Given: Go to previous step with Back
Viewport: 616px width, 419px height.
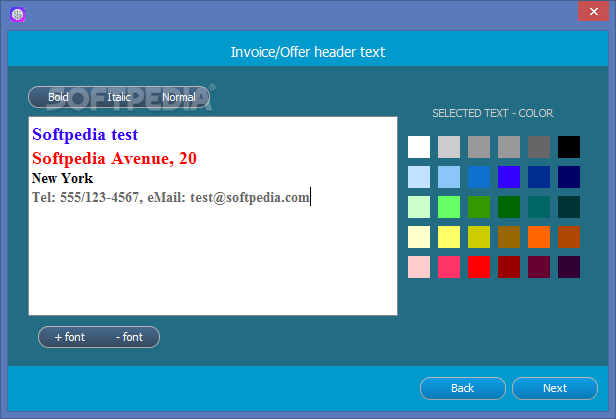Looking at the screenshot, I should click(463, 388).
